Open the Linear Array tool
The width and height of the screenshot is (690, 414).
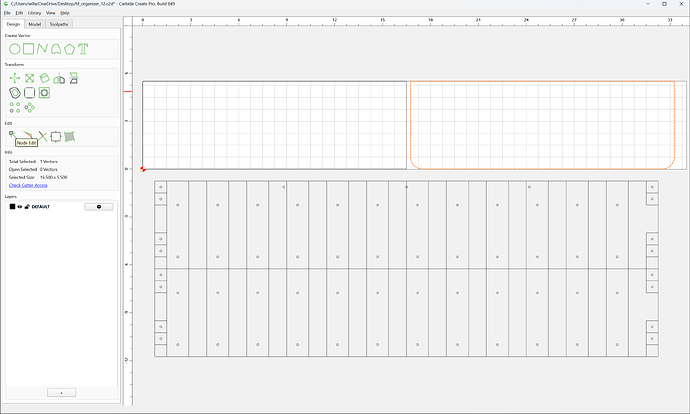(x=15, y=107)
